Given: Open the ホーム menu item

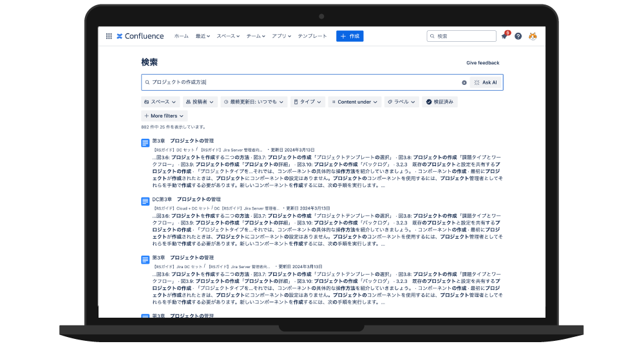Looking at the screenshot, I should [181, 36].
